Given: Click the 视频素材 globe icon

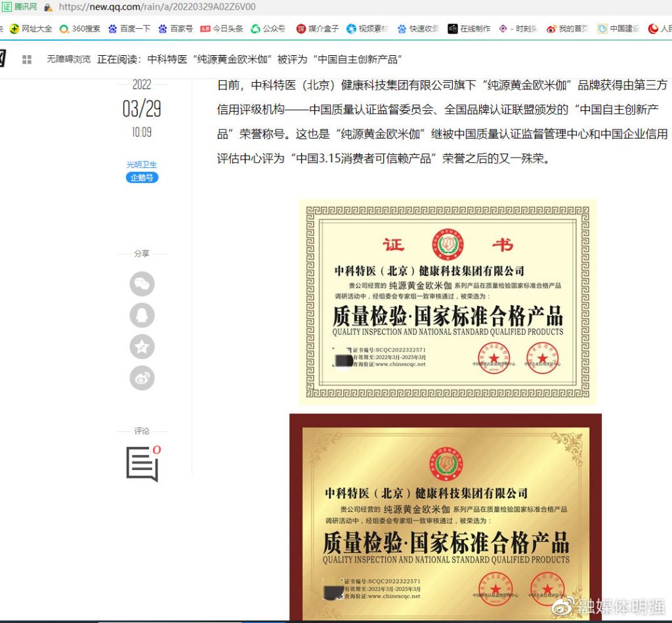Looking at the screenshot, I should point(352,29).
